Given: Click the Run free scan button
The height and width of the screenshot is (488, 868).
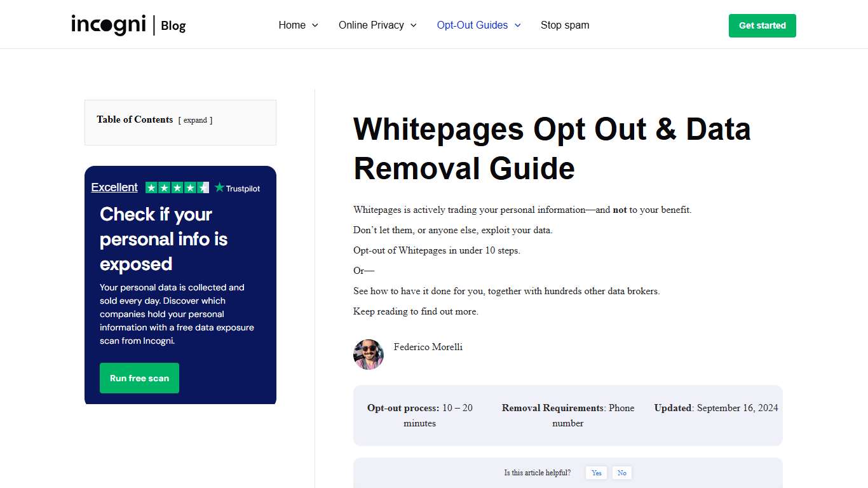Looking at the screenshot, I should point(139,378).
